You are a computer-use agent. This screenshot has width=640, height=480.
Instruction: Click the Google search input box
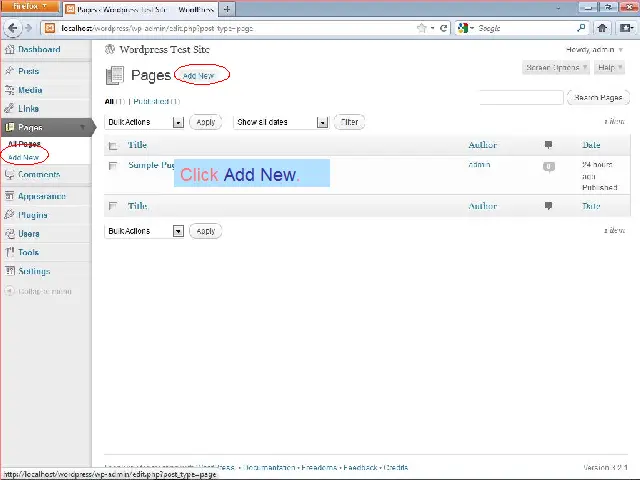pyautogui.click(x=525, y=28)
